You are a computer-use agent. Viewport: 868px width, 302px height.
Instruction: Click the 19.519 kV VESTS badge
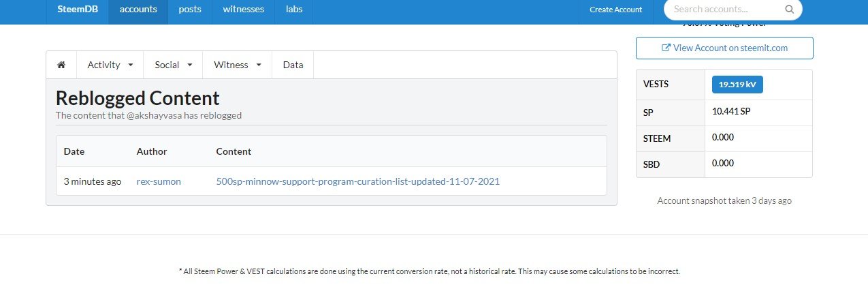737,85
